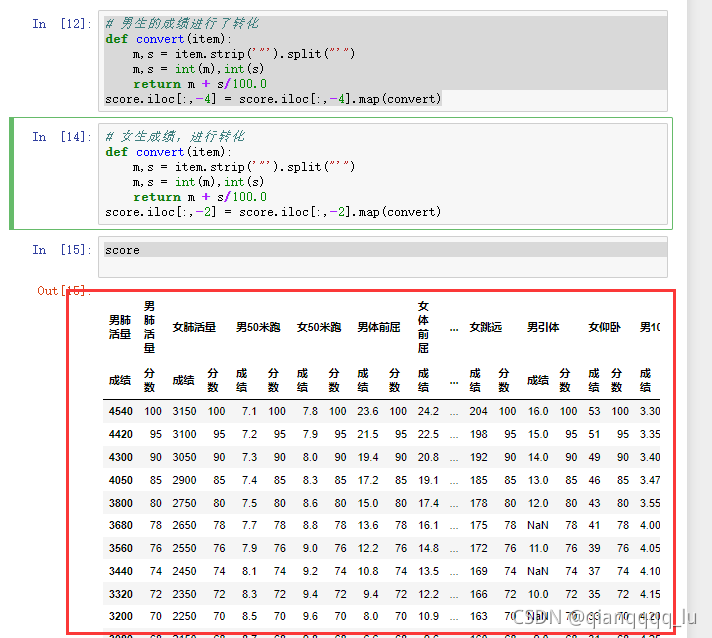The height and width of the screenshot is (638, 712).
Task: Select row index 3320
Action: (121, 594)
